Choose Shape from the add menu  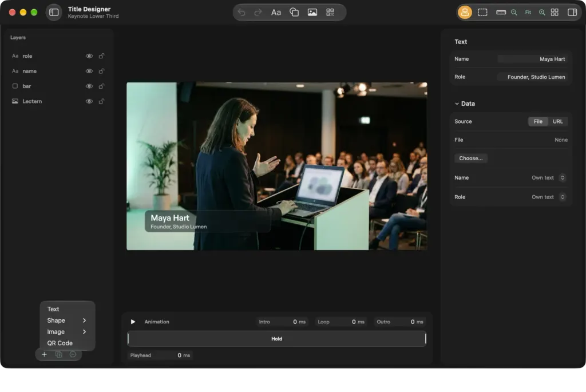(x=68, y=320)
